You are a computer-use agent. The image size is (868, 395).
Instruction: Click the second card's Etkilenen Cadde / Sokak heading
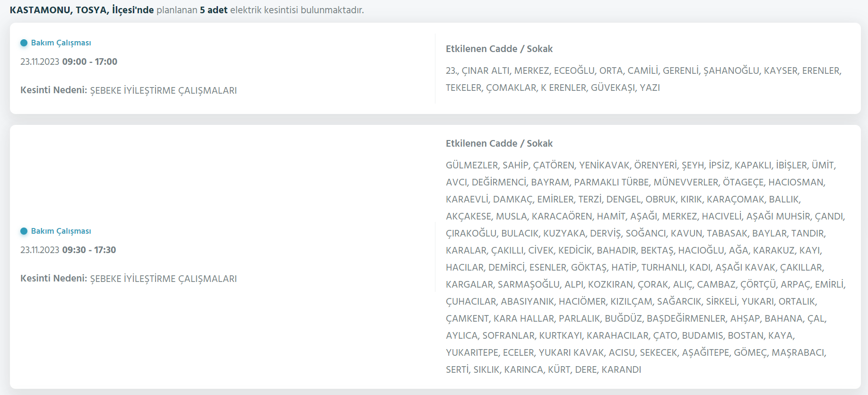point(499,143)
